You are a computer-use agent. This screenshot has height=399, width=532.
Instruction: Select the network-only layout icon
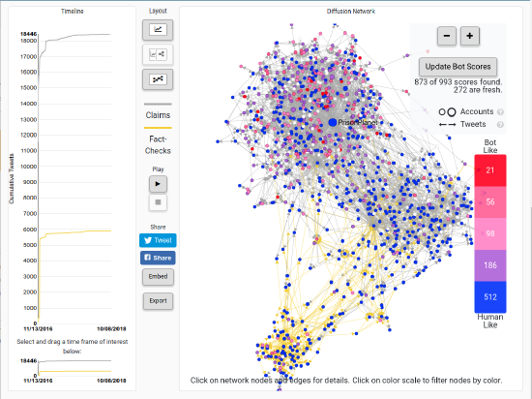pos(158,79)
